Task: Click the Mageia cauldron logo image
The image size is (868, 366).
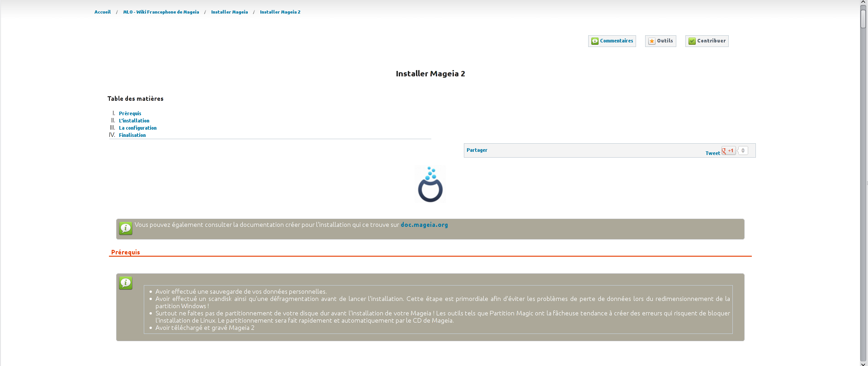Action: (x=430, y=184)
